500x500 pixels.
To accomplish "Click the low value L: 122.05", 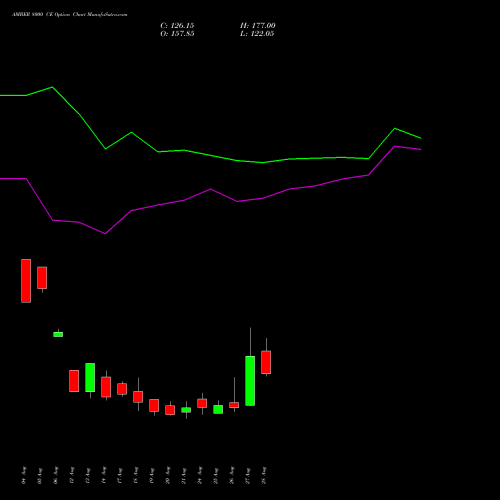I will click(x=257, y=34).
